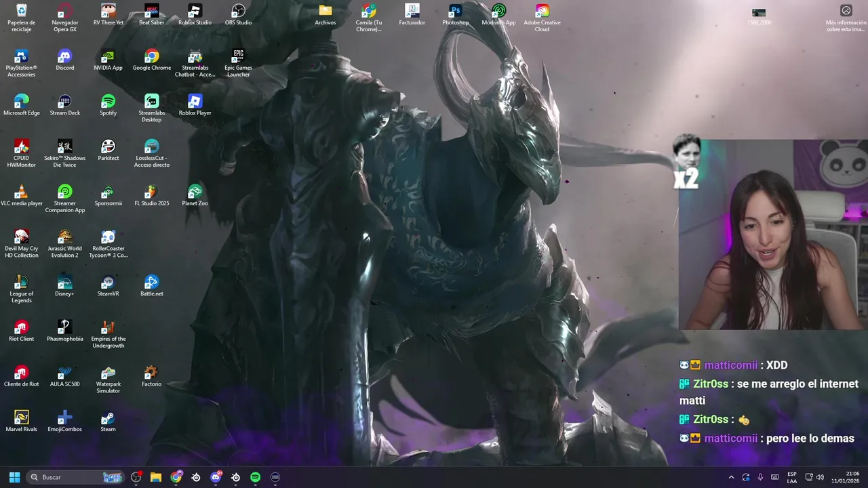Switch to Spotify in the taskbar
The height and width of the screenshot is (488, 868).
[255, 477]
